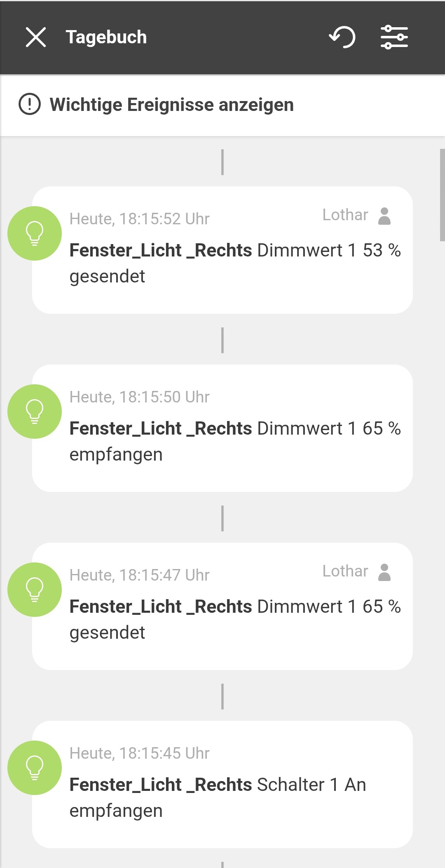Click the vertical scrollbar thumb
Image resolution: width=445 pixels, height=868 pixels.
442,195
